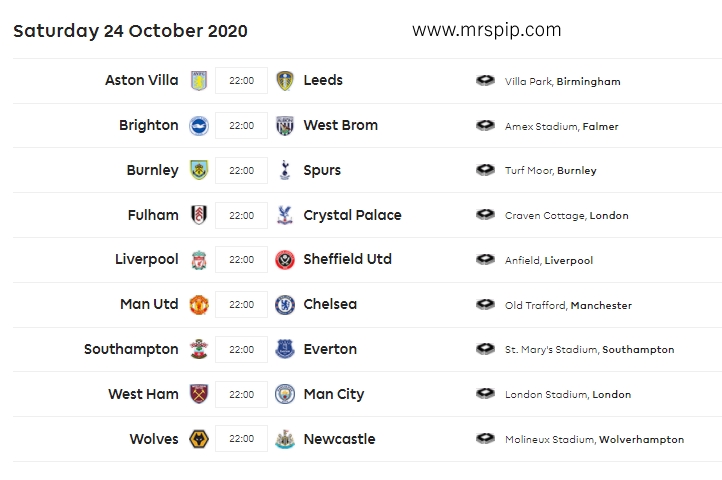
Task: Click the Wolves crest icon
Action: pos(198,439)
